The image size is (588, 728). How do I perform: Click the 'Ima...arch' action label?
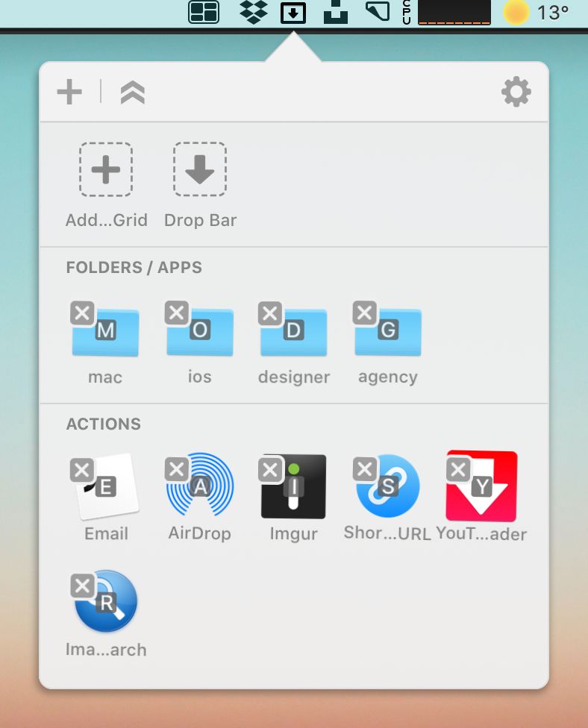click(106, 650)
